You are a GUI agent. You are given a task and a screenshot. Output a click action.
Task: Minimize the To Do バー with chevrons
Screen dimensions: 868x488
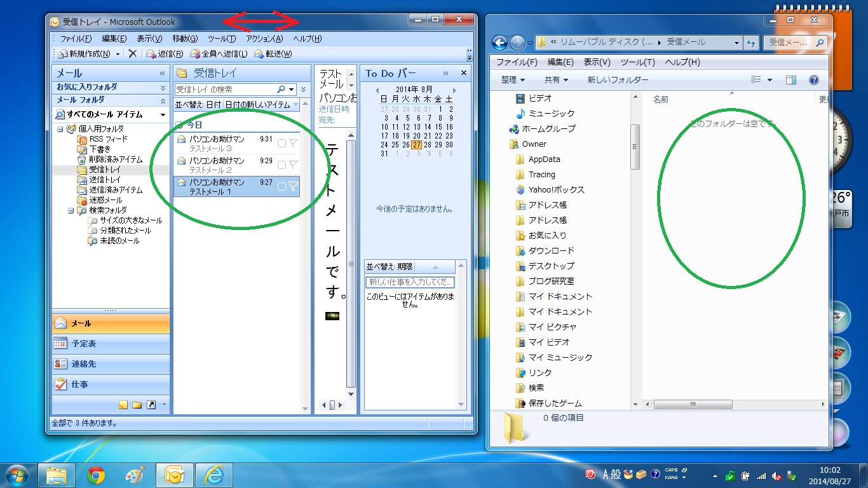click(x=445, y=73)
